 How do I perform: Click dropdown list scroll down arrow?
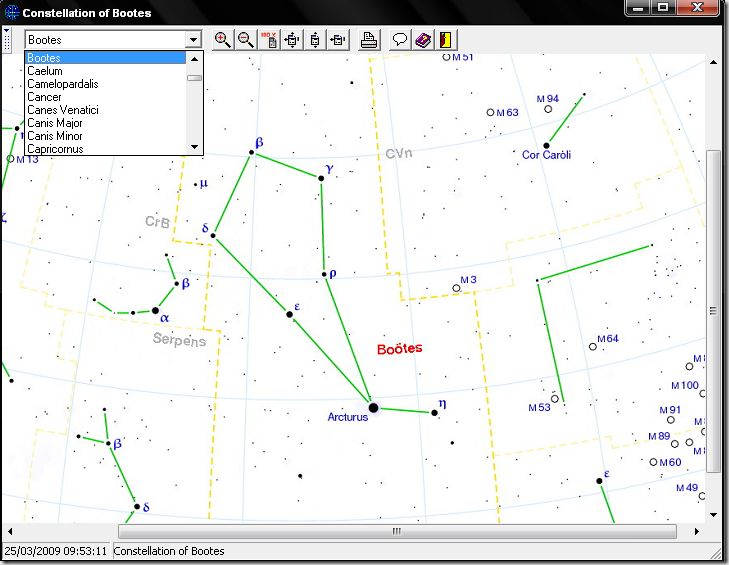pos(194,147)
